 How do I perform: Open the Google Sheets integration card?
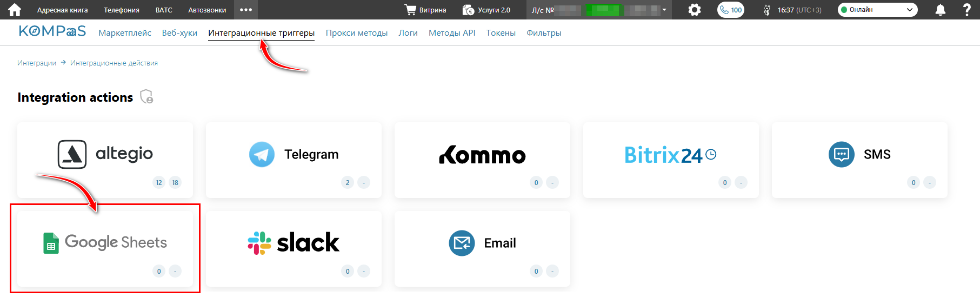coord(105,248)
